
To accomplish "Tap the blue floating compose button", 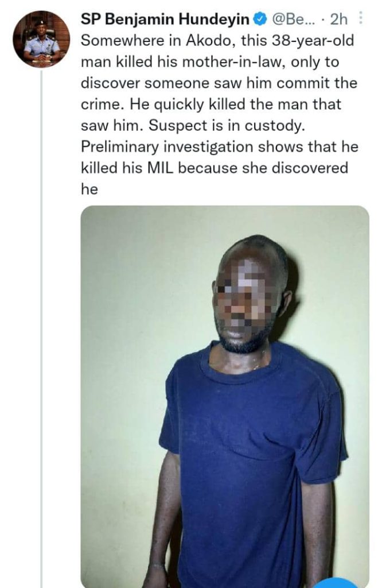I will pos(340,583).
